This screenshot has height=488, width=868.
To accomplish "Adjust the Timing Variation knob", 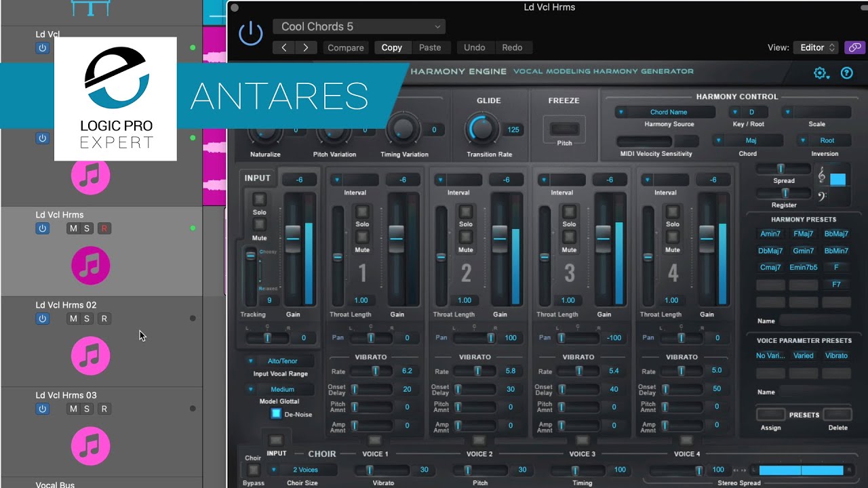I will tap(403, 129).
